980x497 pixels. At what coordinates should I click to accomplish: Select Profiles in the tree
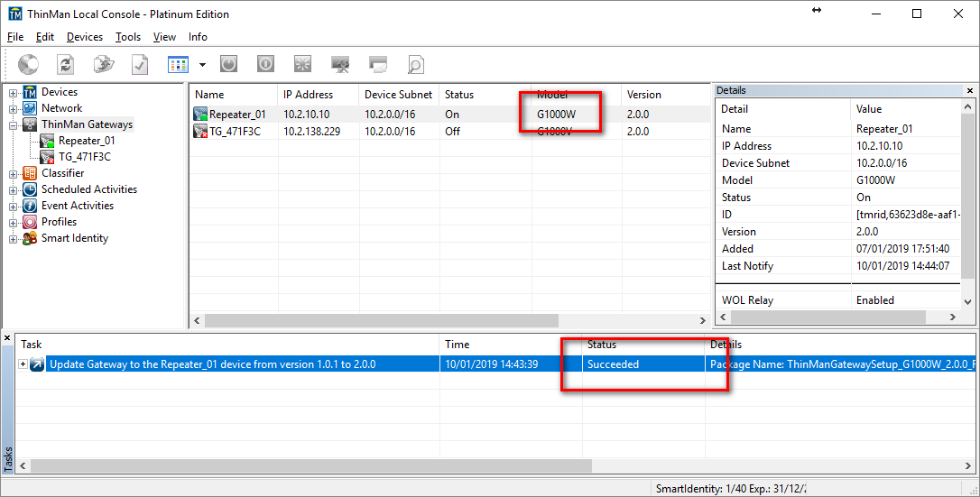(60, 222)
